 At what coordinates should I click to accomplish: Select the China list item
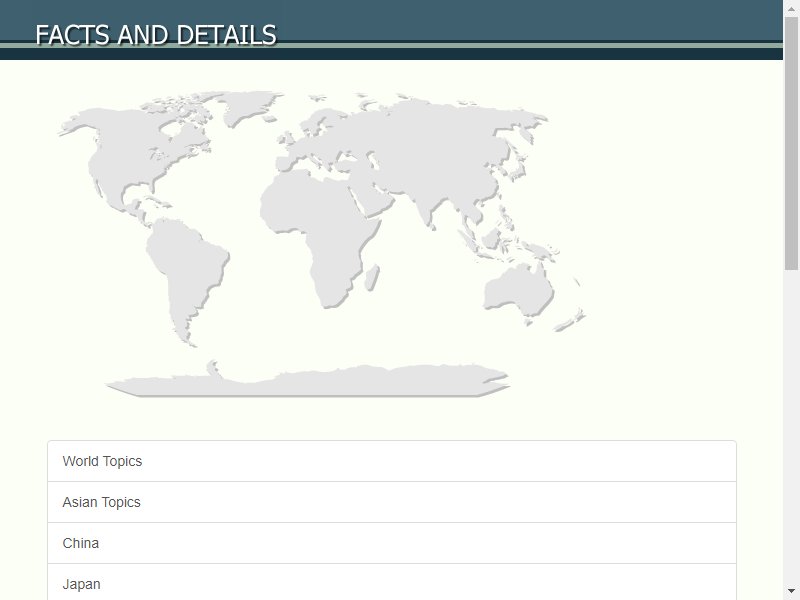coord(392,543)
